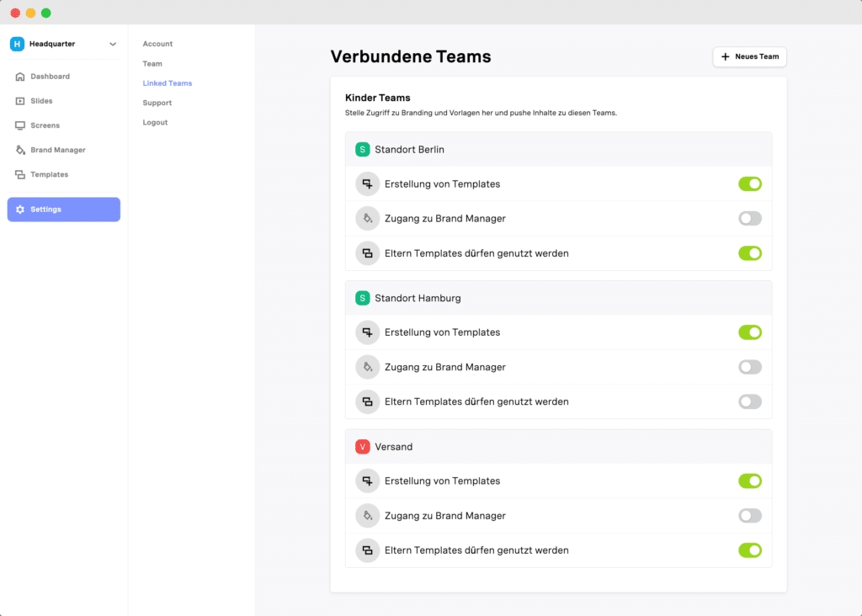The height and width of the screenshot is (616, 862).
Task: Click the Brand Manager paint bucket icon
Action: (20, 150)
